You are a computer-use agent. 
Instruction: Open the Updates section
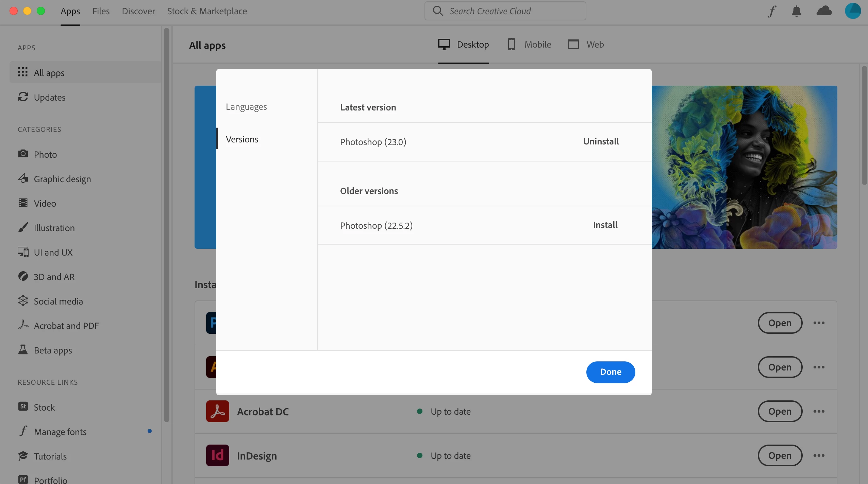49,97
